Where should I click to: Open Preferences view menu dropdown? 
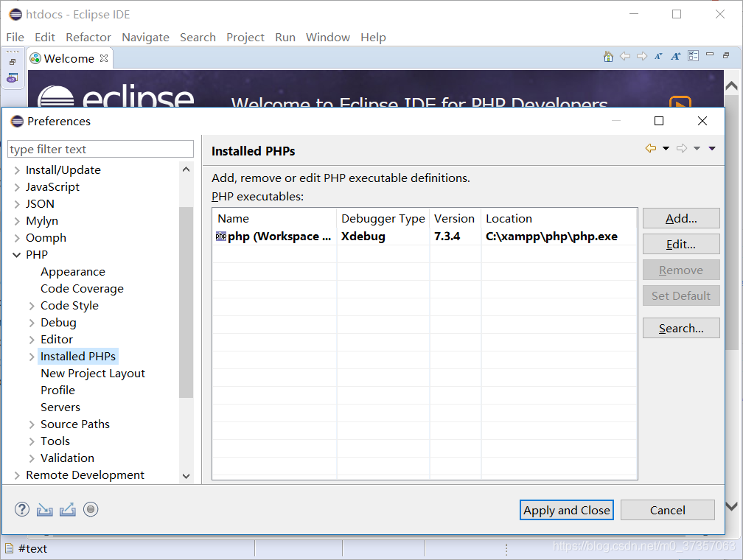(x=712, y=149)
